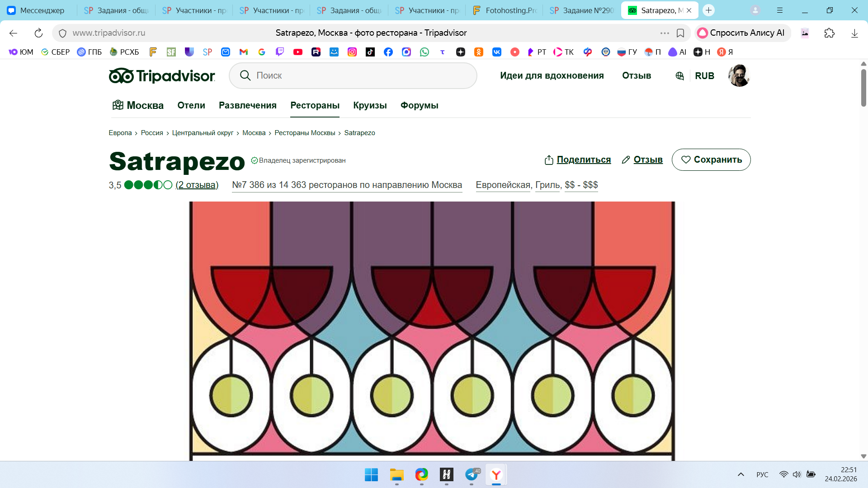Open the TikTok bookmark icon

coord(370,52)
